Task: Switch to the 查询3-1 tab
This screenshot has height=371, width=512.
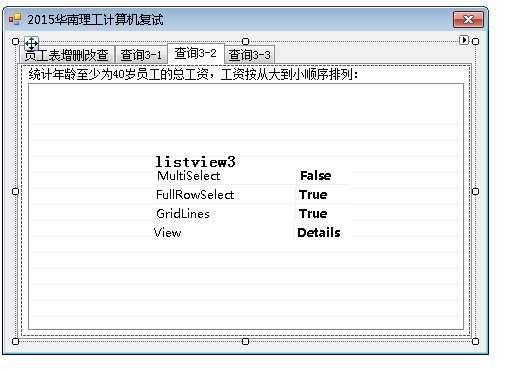Action: (x=141, y=55)
